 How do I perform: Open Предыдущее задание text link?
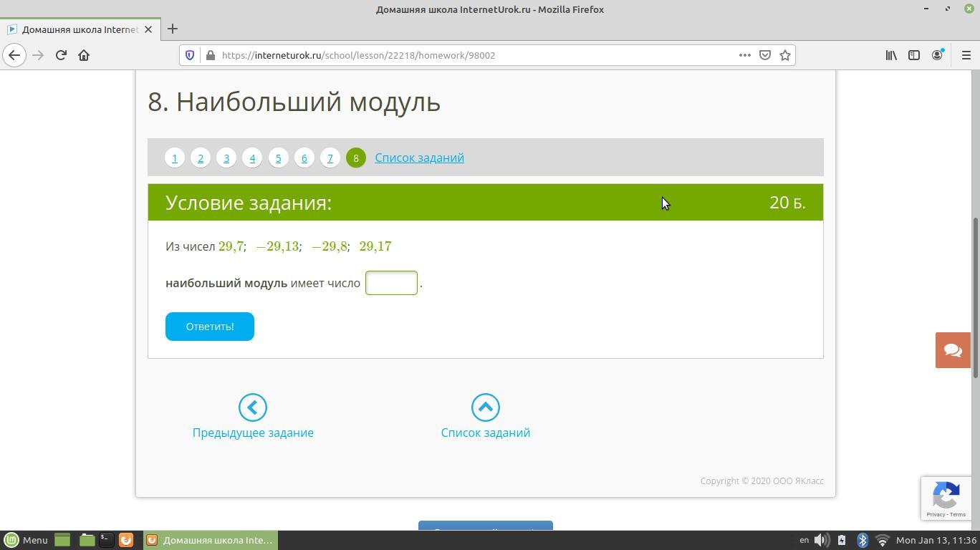point(253,433)
